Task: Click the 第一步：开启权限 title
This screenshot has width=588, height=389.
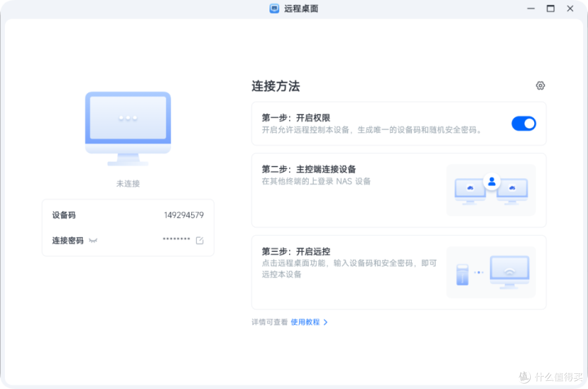Action: point(296,118)
